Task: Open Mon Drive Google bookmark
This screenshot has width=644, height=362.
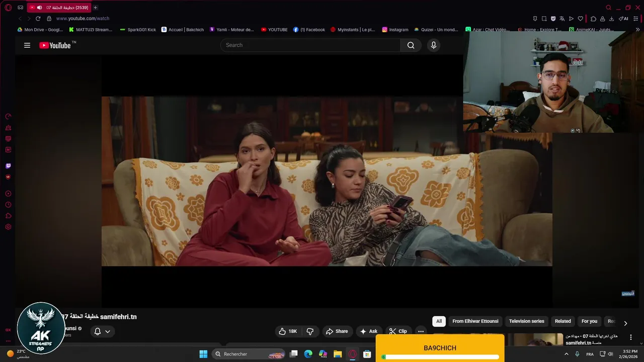Action: coord(40,30)
